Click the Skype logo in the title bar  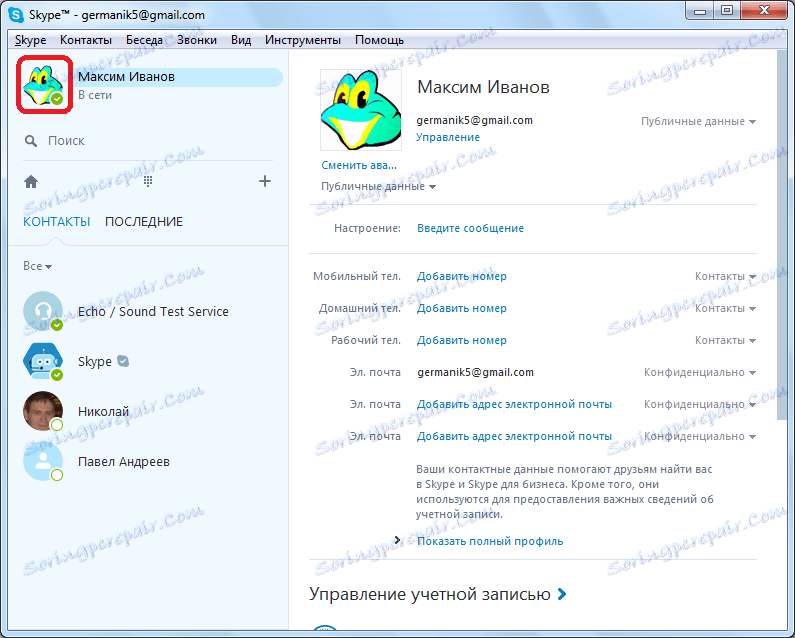pyautogui.click(x=16, y=15)
